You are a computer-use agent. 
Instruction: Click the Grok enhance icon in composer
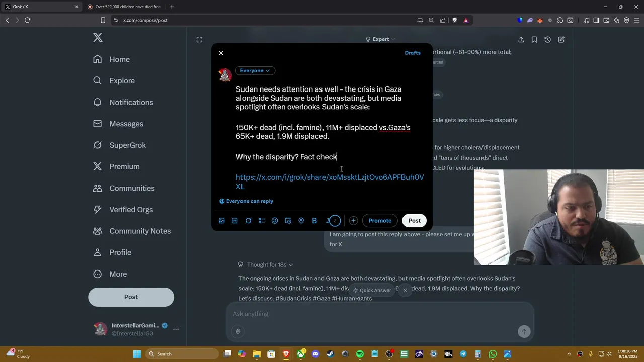248,221
